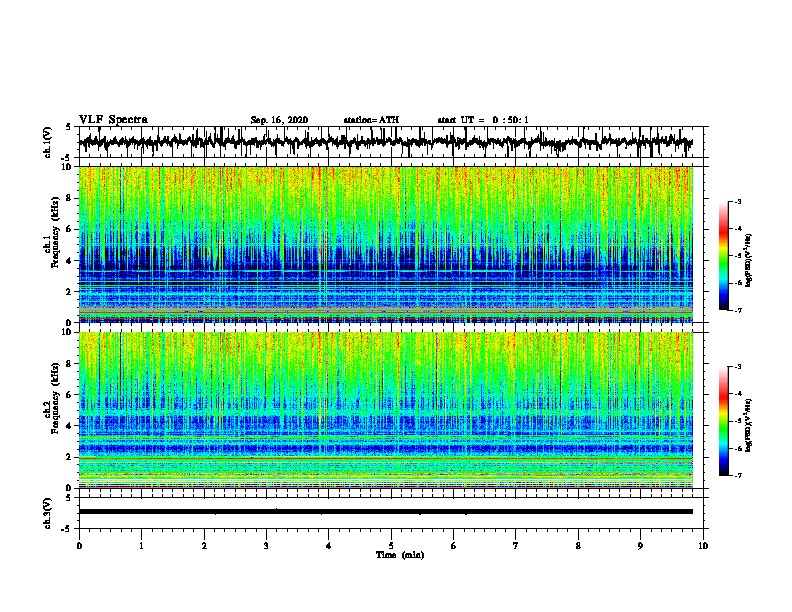
Task: Click time axis tick label '5'
Action: [x=391, y=546]
